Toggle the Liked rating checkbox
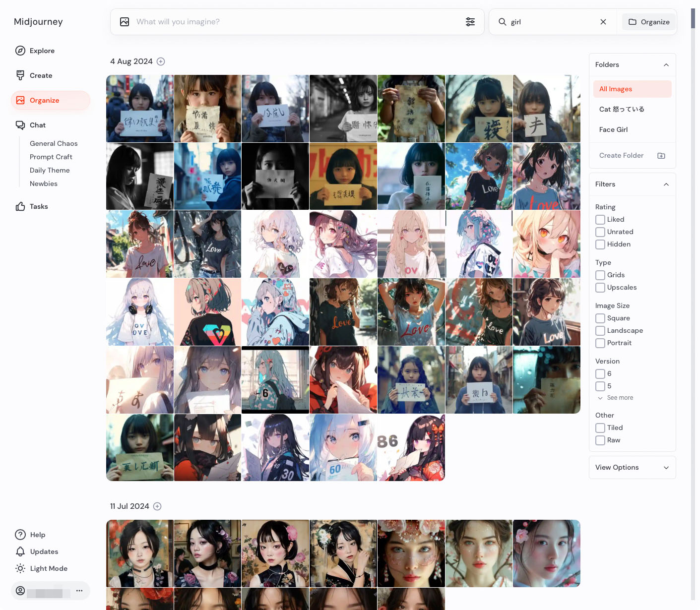Image resolution: width=700 pixels, height=610 pixels. coord(600,220)
